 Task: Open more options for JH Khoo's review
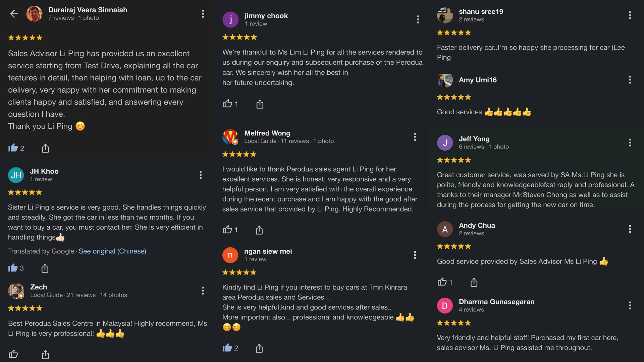[x=201, y=175]
